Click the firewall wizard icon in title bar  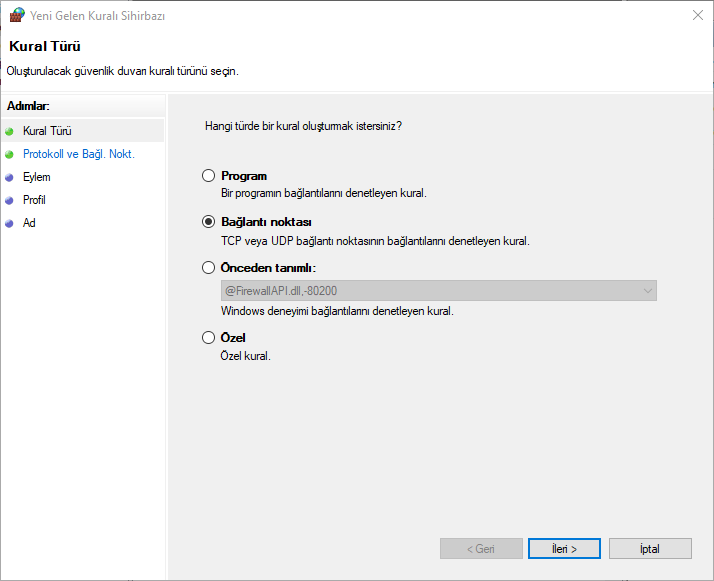[16, 16]
